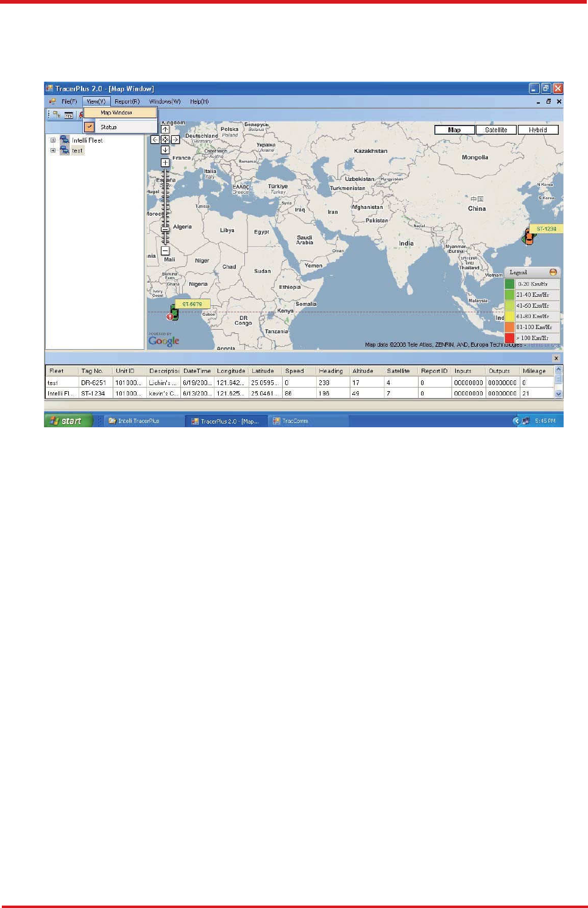Viewport: 588px width, 908px height.
Task: Collapse the Legend panel with orange button
Action: [553, 272]
